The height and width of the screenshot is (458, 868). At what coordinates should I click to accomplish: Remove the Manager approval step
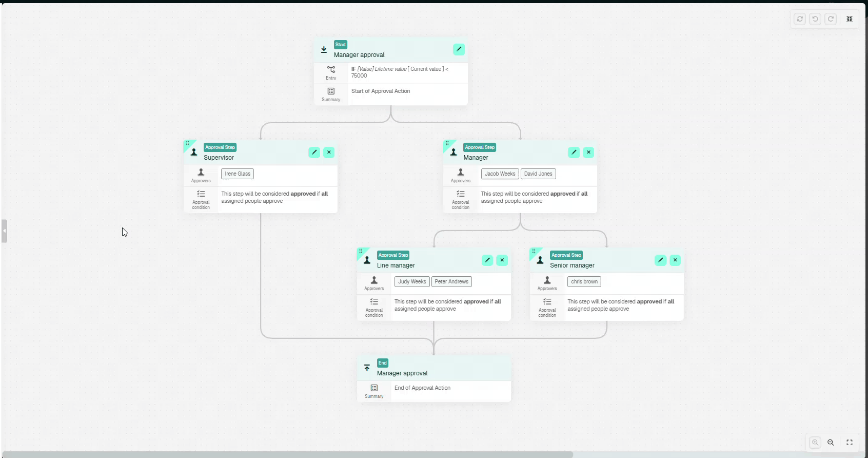[588, 152]
